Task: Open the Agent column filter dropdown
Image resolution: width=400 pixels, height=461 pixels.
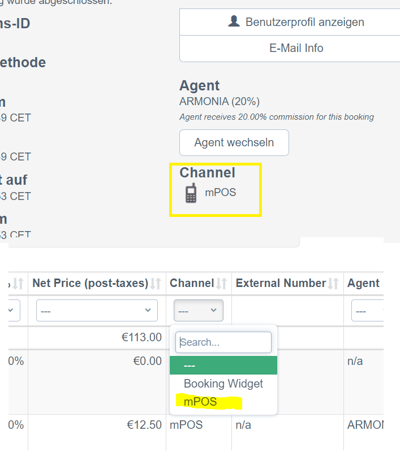Action: pyautogui.click(x=367, y=310)
